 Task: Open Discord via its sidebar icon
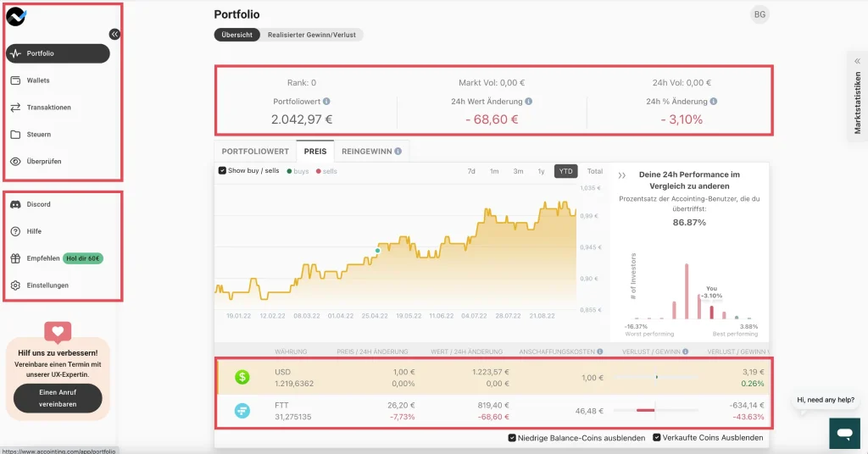pos(15,205)
